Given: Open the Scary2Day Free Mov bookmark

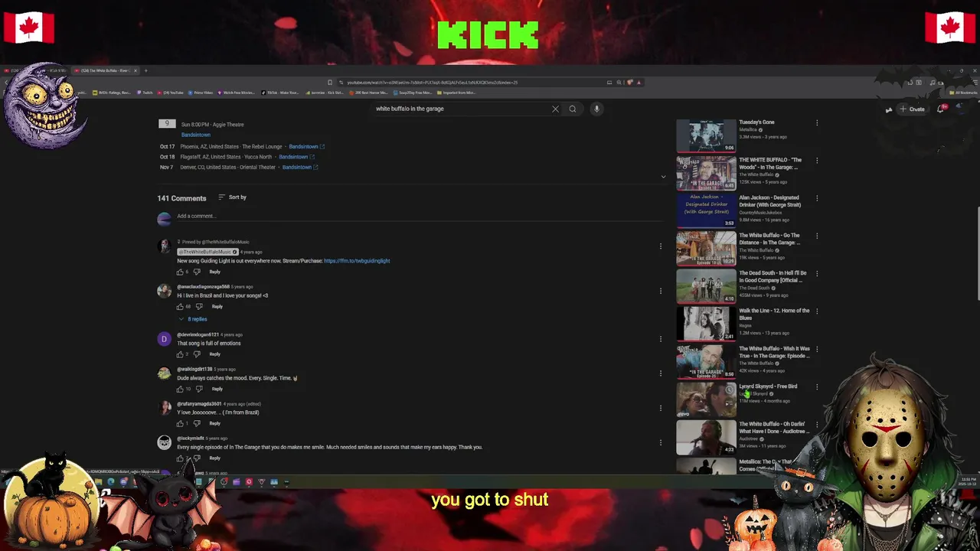Looking at the screenshot, I should point(413,93).
